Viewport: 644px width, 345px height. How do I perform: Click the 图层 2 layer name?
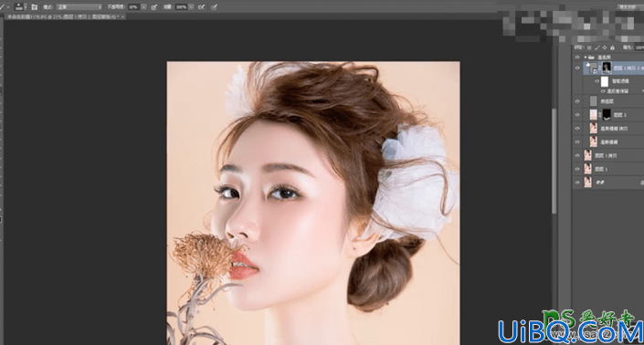tap(619, 115)
